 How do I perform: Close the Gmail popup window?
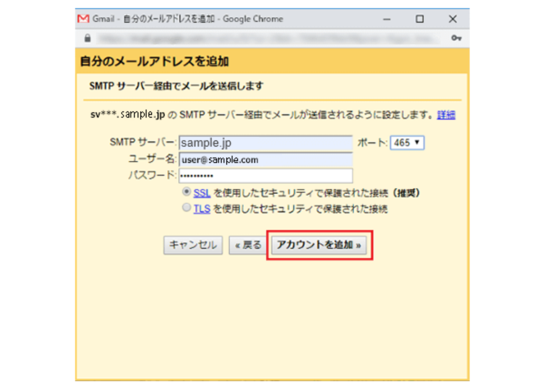click(452, 19)
